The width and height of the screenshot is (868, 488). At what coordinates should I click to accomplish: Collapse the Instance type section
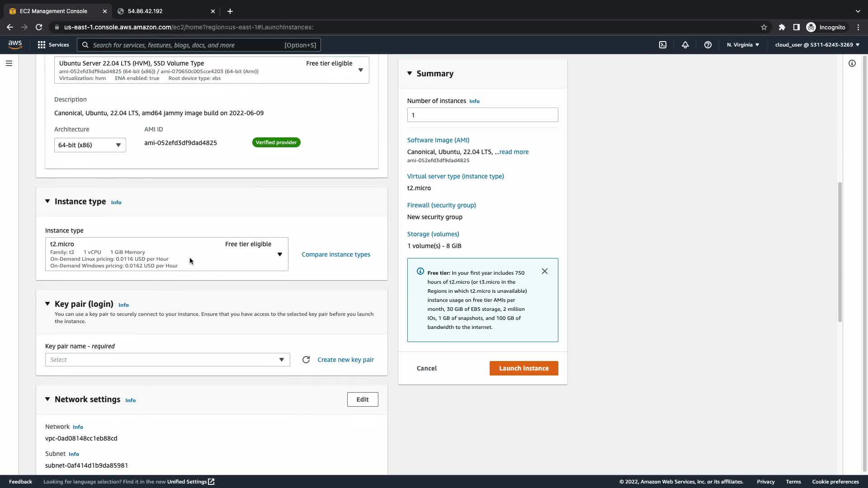[x=47, y=202]
